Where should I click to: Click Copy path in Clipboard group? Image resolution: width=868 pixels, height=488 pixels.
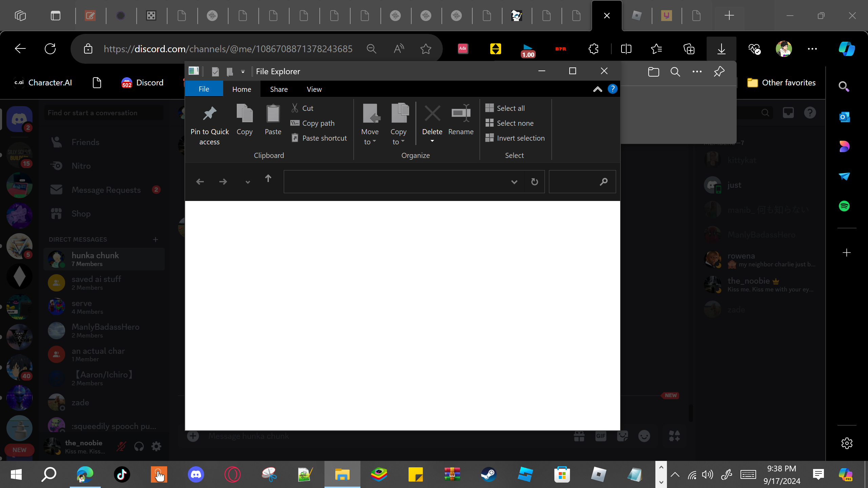point(318,123)
